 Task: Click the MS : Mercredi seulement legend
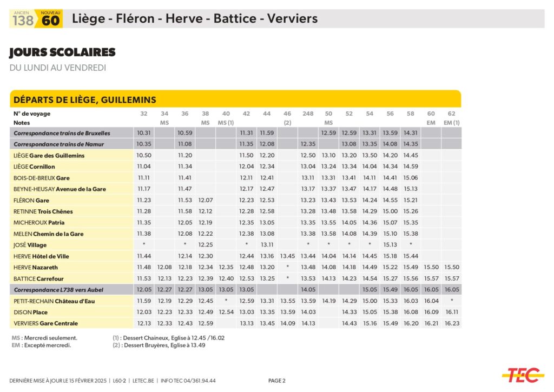click(44, 337)
